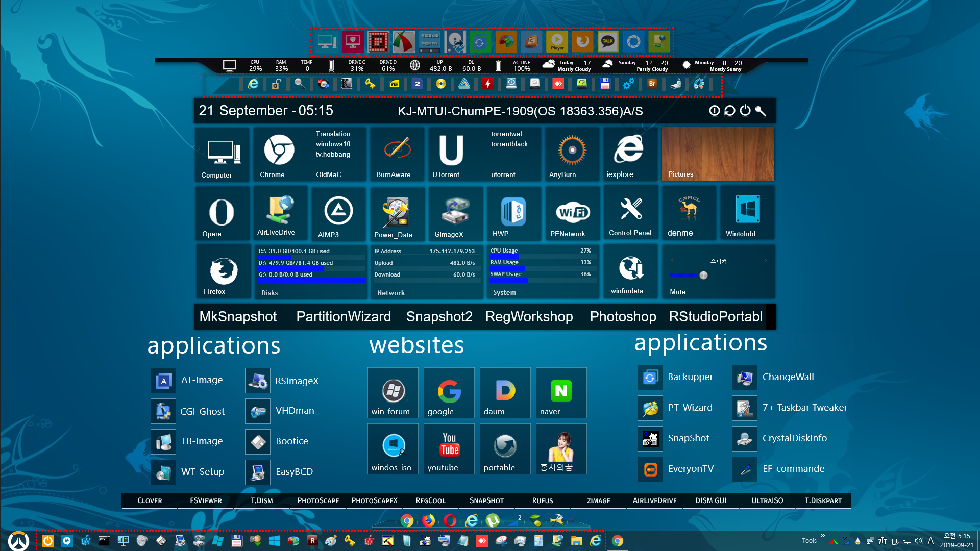Screen dimensions: 980x551
Task: Open Photoshop from the launcher strip
Action: pos(623,317)
